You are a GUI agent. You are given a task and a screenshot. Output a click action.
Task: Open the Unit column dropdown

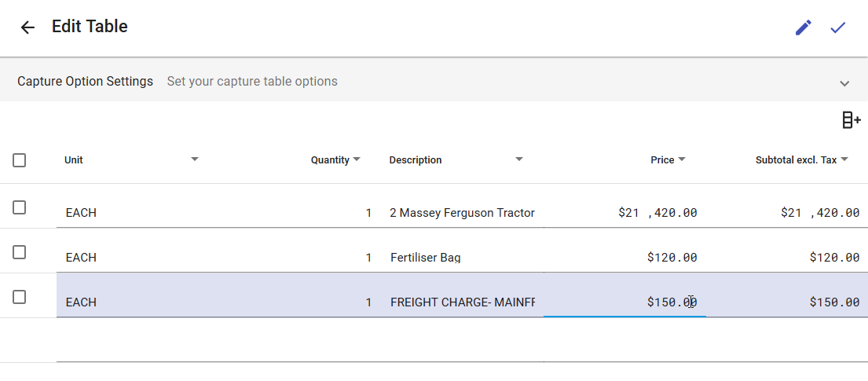coord(195,159)
